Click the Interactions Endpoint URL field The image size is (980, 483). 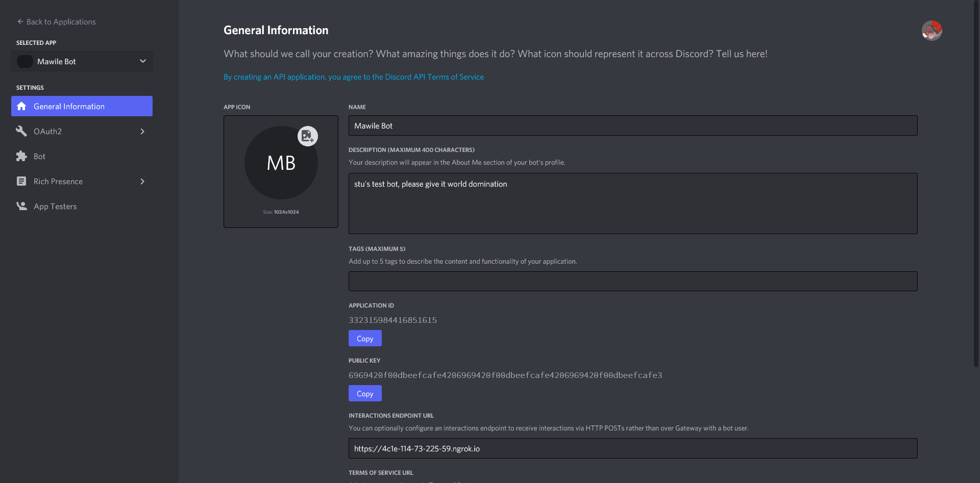pyautogui.click(x=633, y=448)
